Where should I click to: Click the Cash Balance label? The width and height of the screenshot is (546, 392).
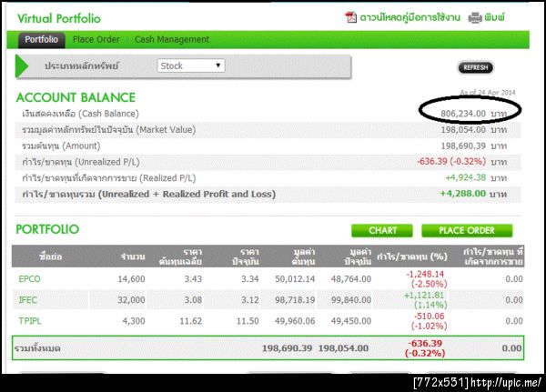pos(80,114)
